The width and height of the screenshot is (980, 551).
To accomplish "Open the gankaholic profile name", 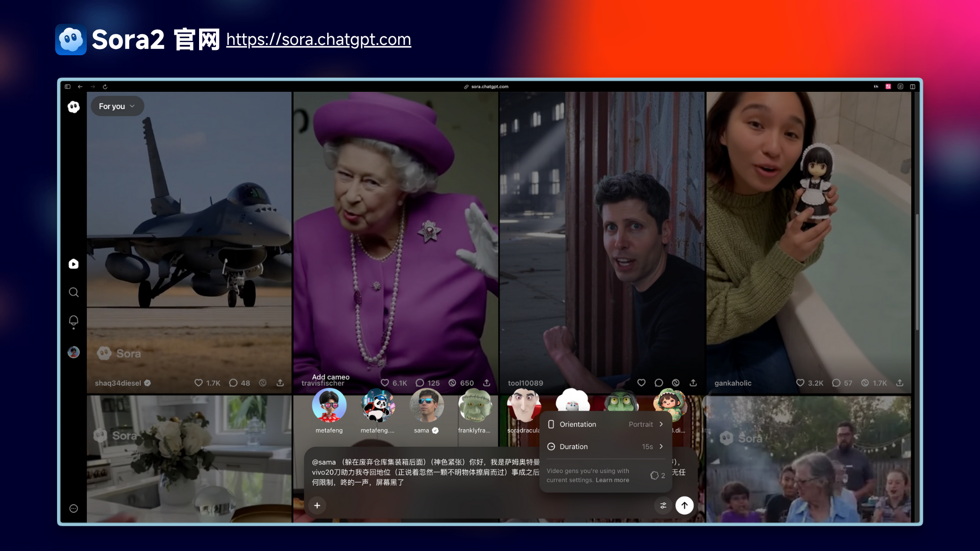I will (x=733, y=383).
